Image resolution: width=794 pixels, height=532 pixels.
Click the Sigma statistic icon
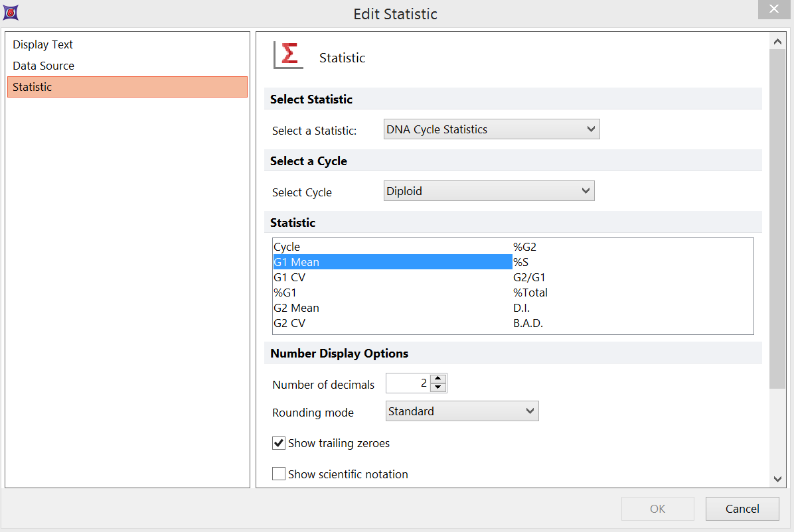pyautogui.click(x=289, y=55)
